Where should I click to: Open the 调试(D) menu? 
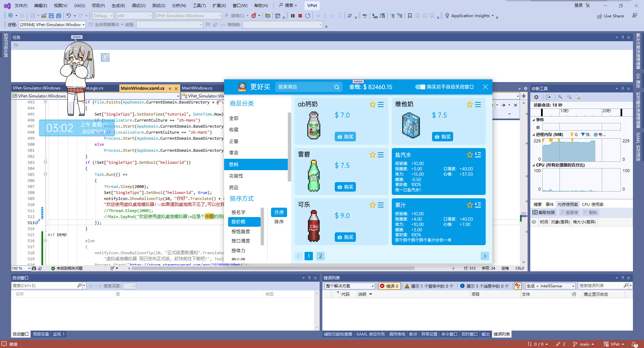pyautogui.click(x=139, y=5)
